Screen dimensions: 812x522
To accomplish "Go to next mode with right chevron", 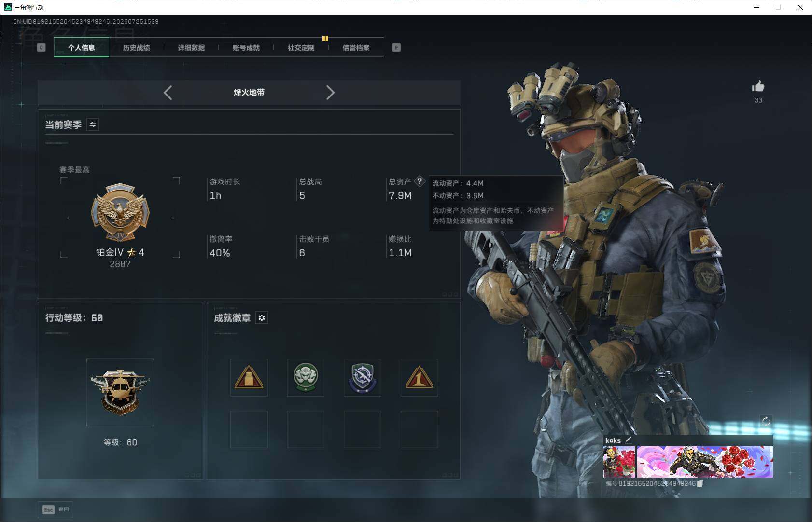I will pos(330,93).
